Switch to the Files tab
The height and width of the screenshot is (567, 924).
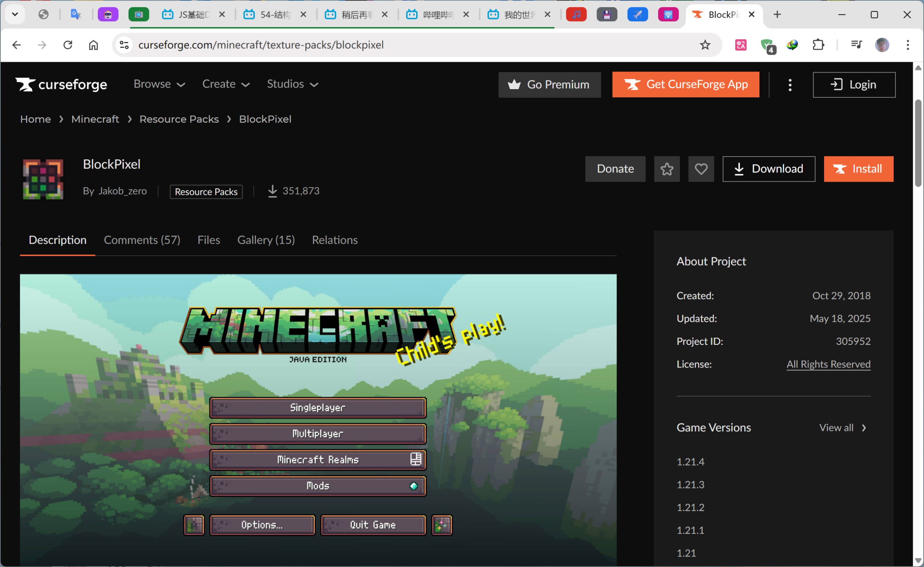(209, 240)
